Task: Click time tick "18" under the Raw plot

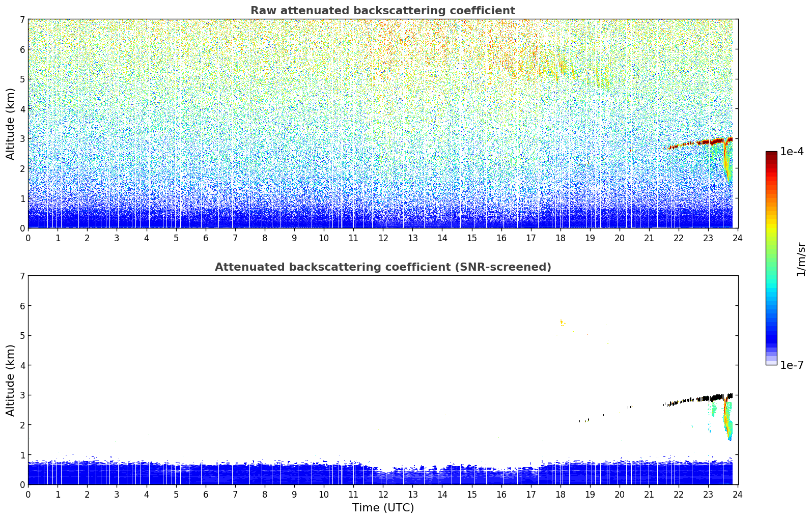Action: point(561,238)
